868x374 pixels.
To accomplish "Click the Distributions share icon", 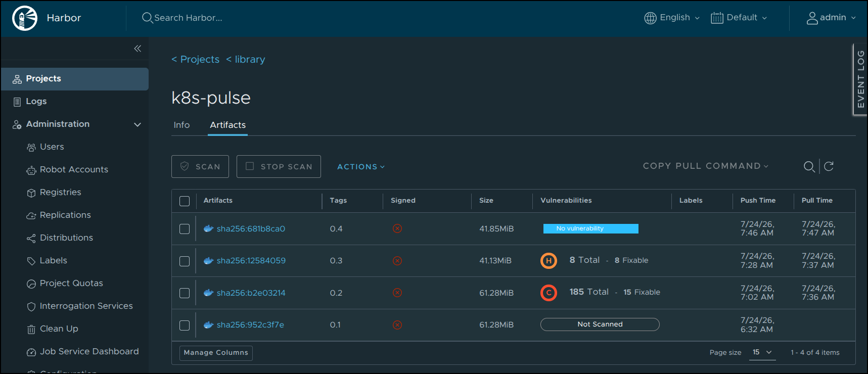I will pos(31,238).
